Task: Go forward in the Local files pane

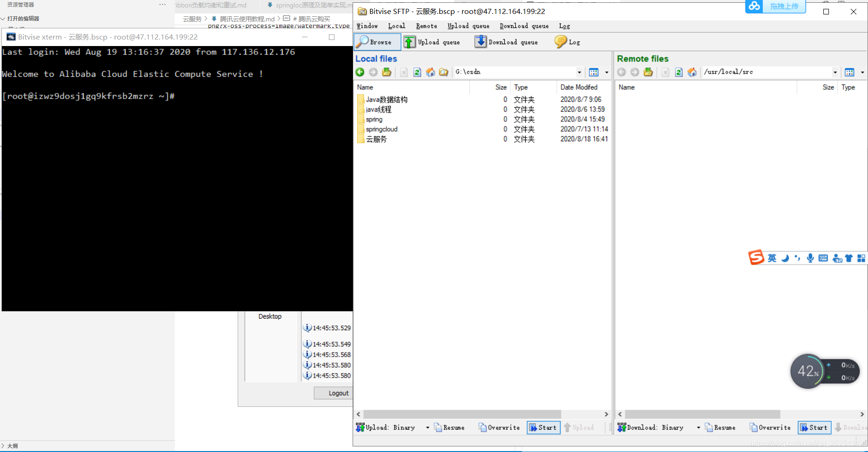Action: 373,72
